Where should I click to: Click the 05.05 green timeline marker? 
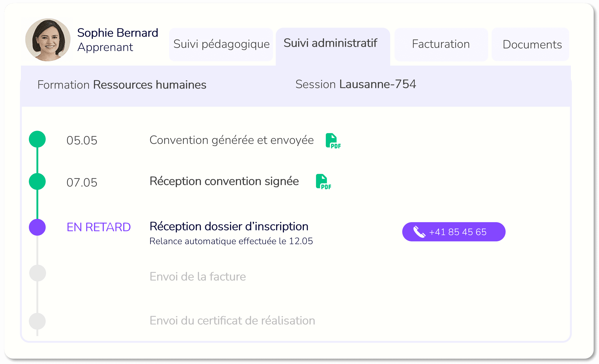pyautogui.click(x=37, y=139)
